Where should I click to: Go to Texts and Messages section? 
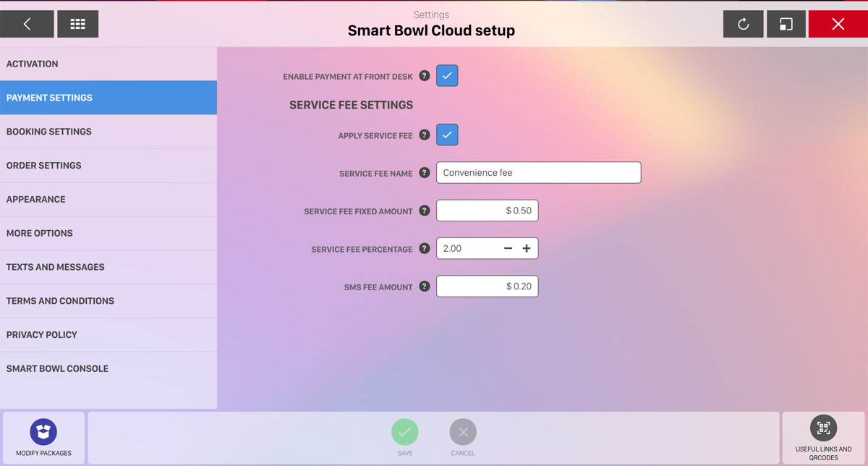point(109,267)
